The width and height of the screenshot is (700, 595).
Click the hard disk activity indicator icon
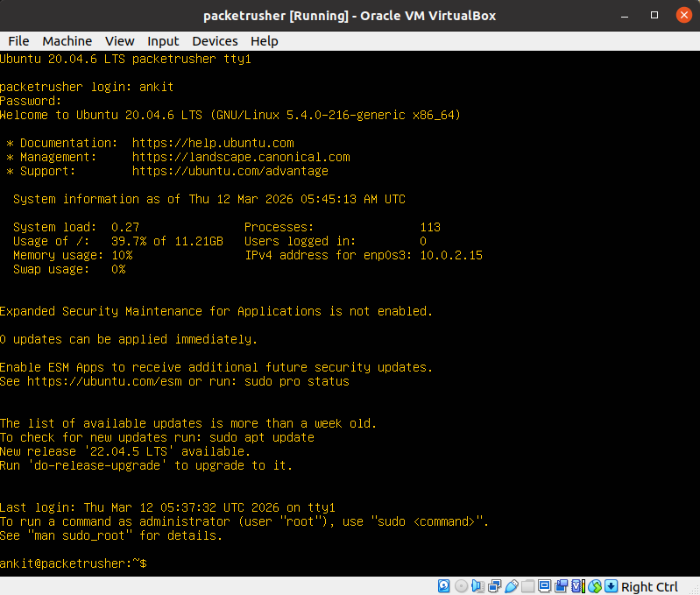coord(444,586)
